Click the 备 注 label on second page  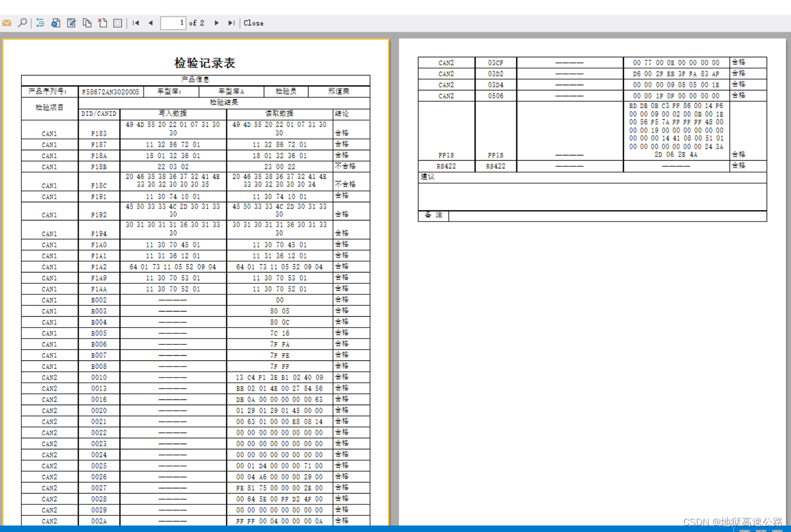pos(433,215)
